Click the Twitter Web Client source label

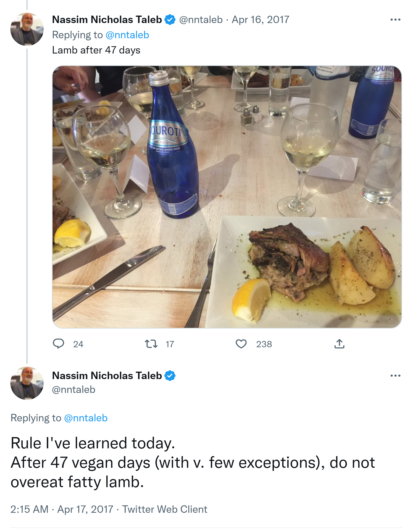[165, 509]
